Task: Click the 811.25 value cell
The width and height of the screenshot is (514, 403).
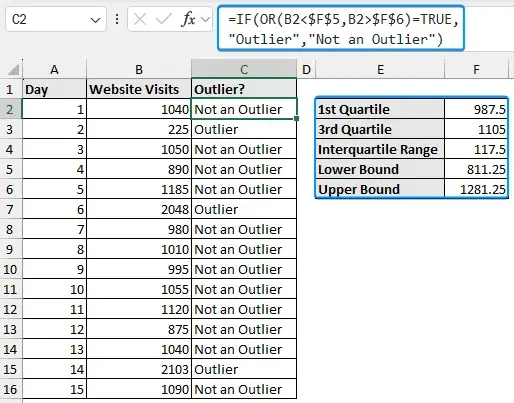Action: [x=476, y=169]
